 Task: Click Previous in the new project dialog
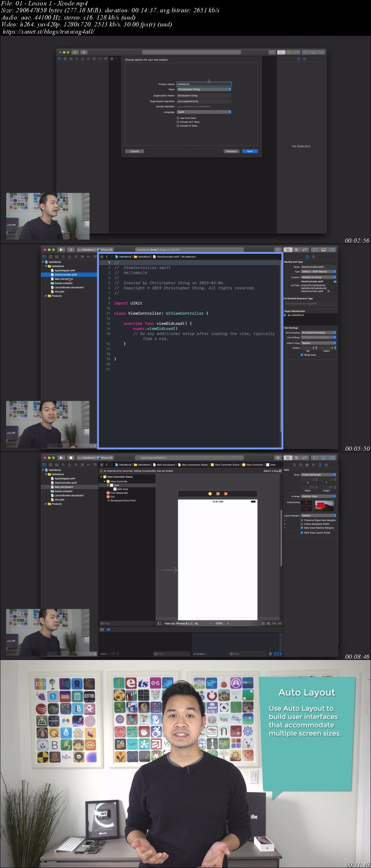click(232, 152)
